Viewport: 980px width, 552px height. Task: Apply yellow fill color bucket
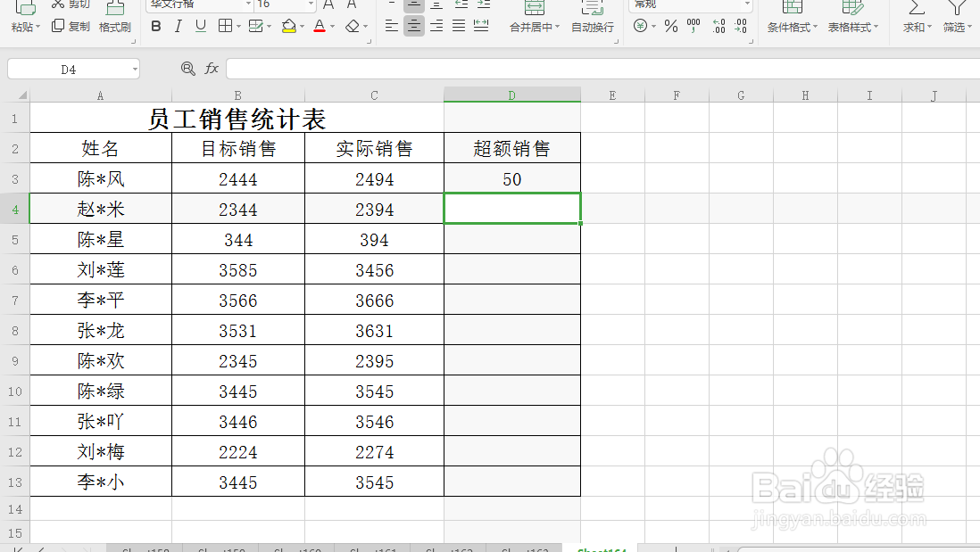pyautogui.click(x=289, y=26)
